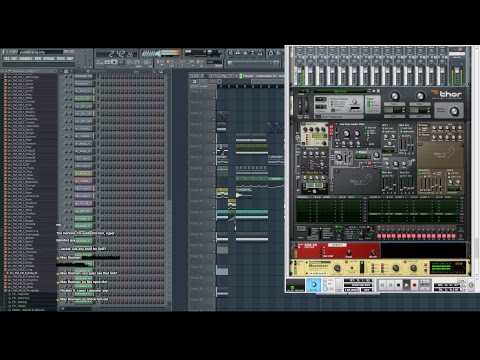This screenshot has height=360, width=480.
Task: Click the Reason tempo display field
Action: pos(352,290)
